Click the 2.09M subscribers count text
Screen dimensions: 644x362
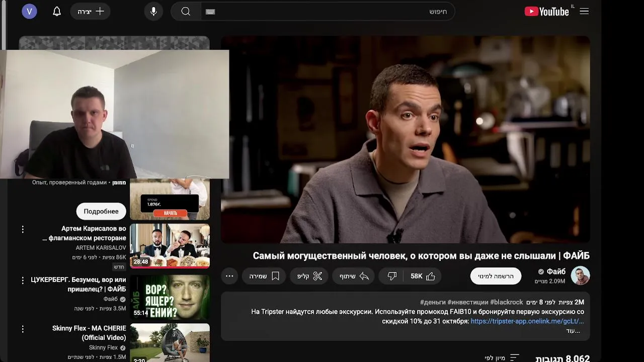point(550,282)
